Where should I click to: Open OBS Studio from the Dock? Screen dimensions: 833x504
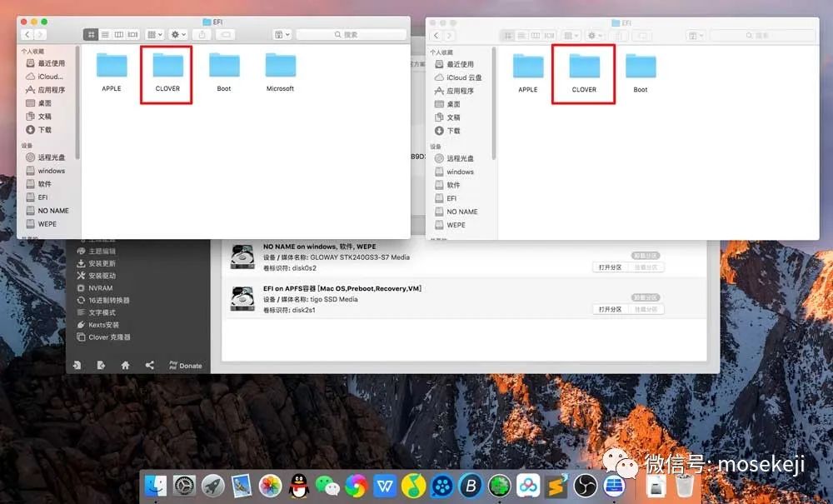point(585,486)
